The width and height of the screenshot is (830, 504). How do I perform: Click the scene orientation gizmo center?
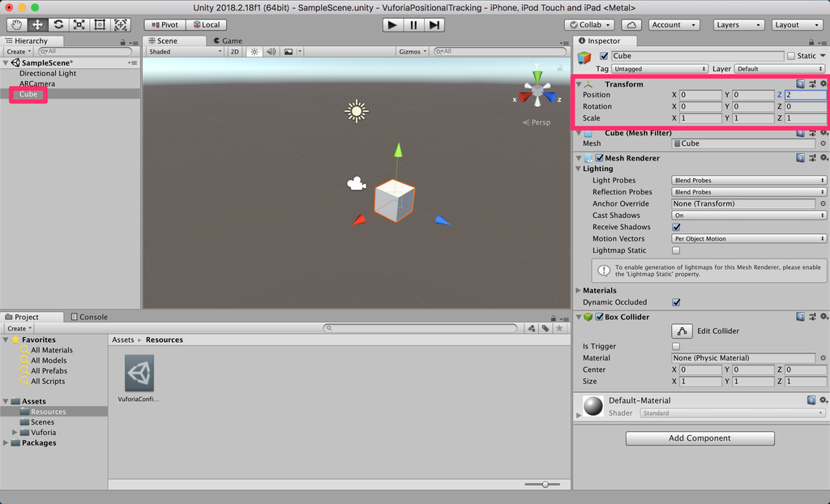pos(537,92)
